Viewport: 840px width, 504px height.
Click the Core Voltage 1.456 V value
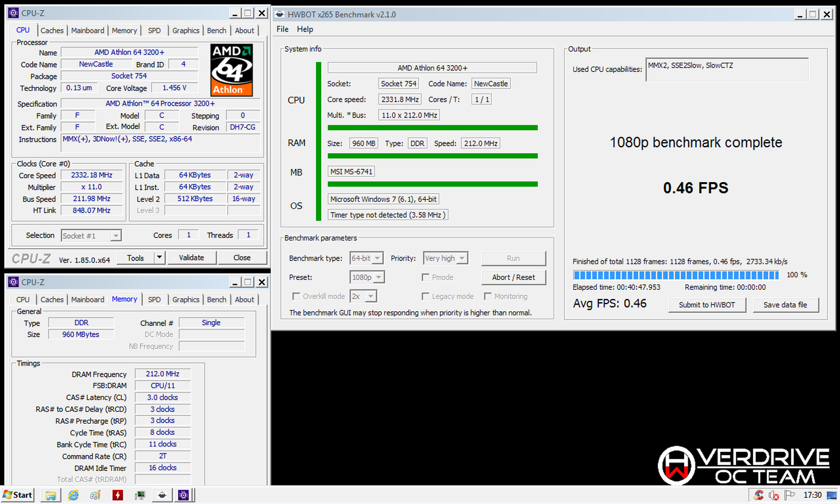pos(175,88)
